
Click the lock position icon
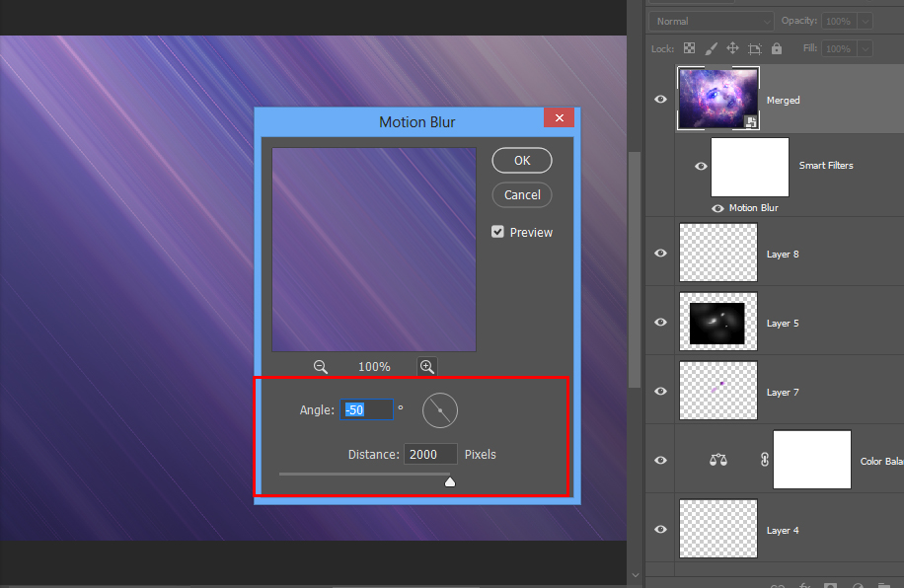point(732,48)
